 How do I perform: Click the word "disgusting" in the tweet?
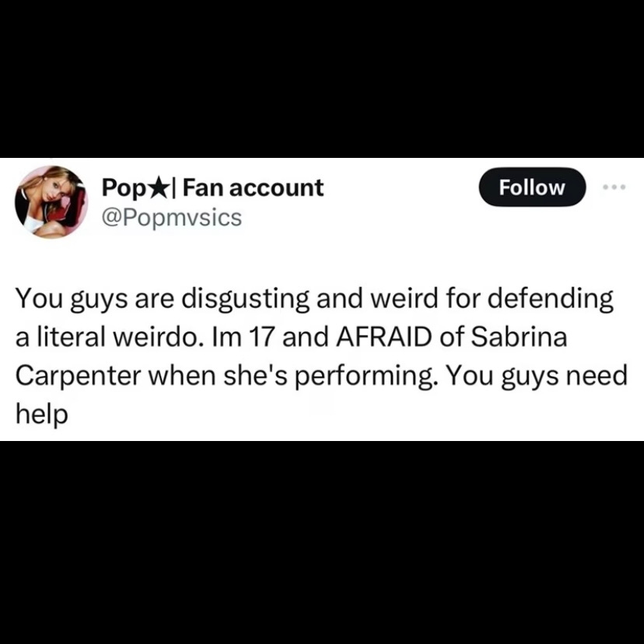245,299
